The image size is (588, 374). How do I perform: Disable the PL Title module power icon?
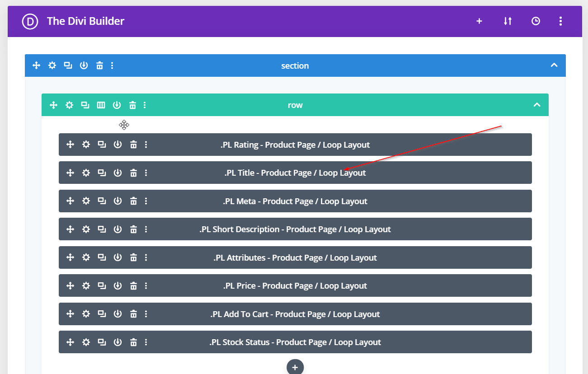118,173
